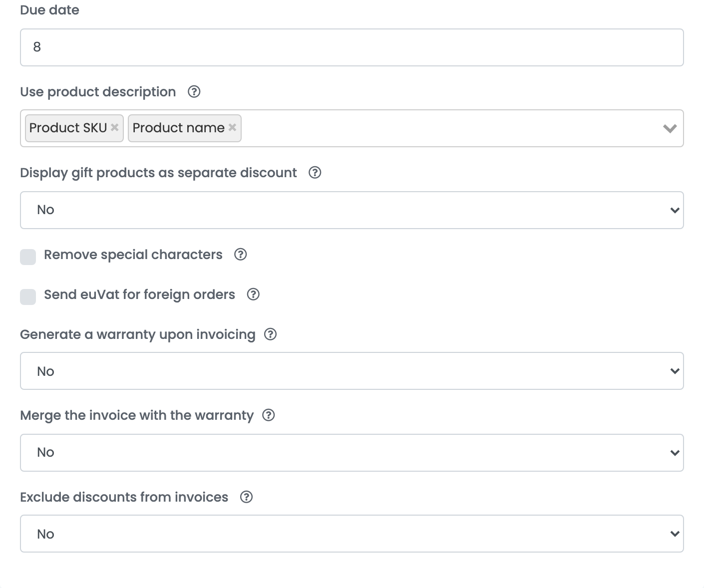The image size is (704, 588).
Task: Open Merge the invoice with warranty dropdown
Action: tap(352, 453)
